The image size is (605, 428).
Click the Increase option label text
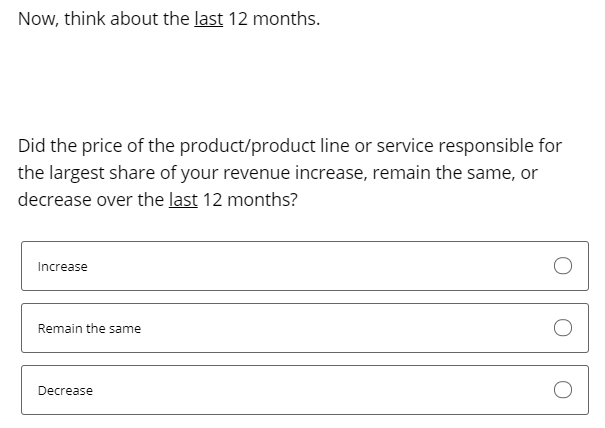(x=63, y=267)
